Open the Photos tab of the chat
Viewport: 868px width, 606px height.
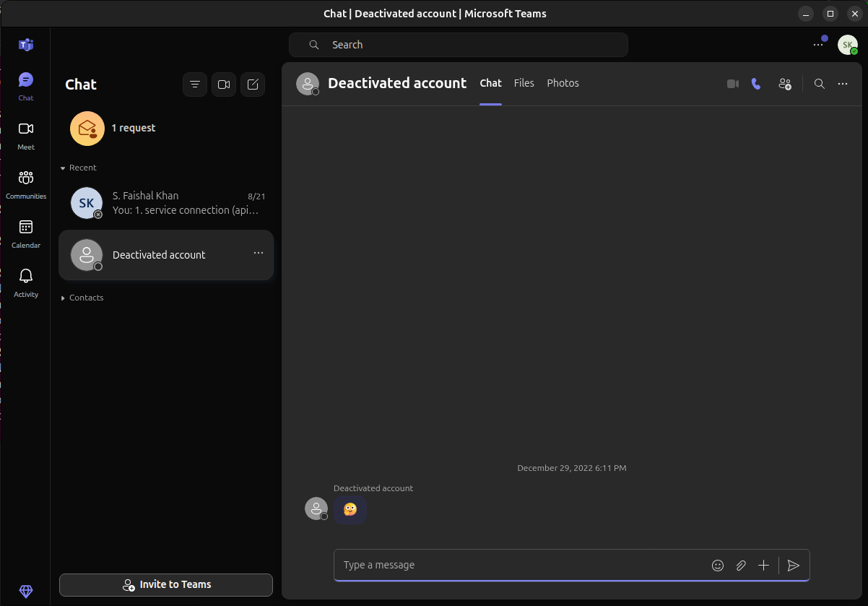[563, 83]
